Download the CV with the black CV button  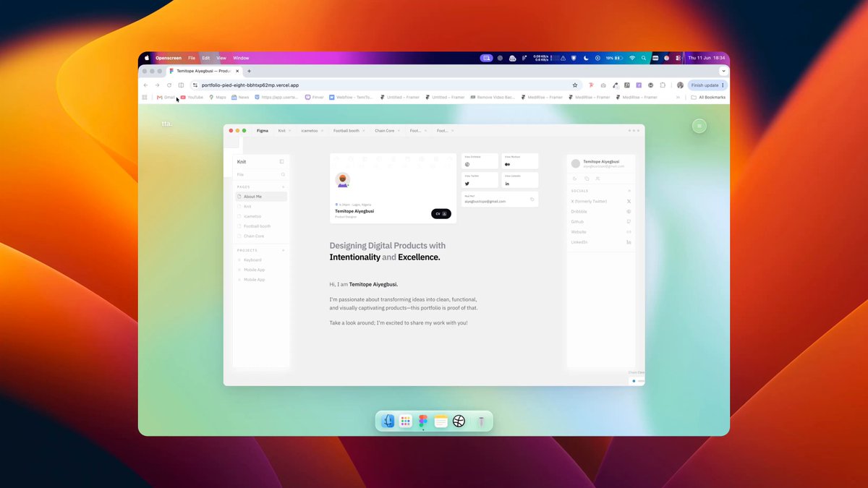pos(441,213)
